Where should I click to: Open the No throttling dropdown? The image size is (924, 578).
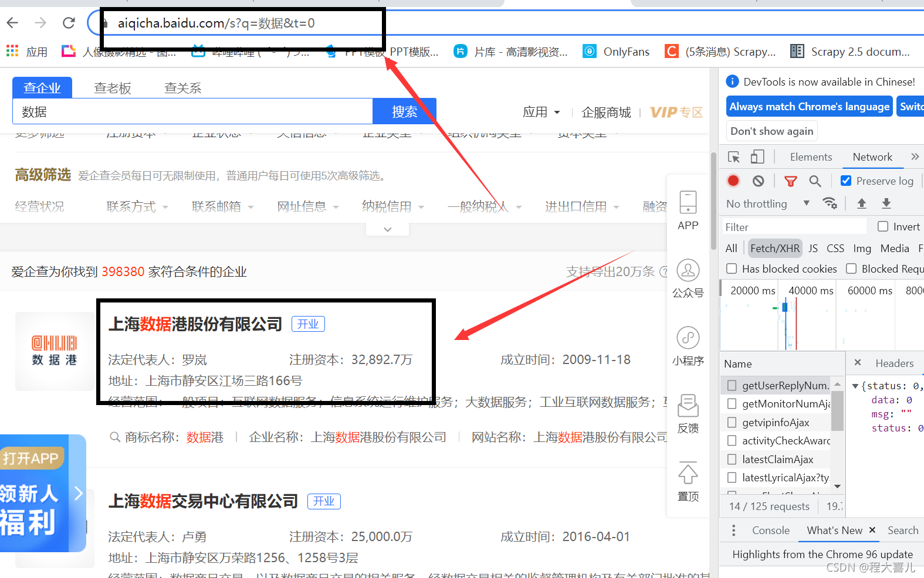768,203
